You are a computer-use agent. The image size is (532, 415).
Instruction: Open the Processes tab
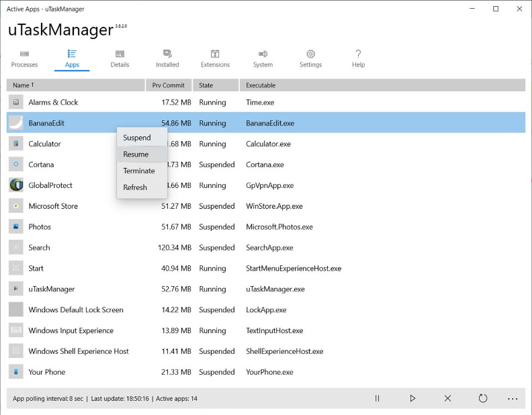[x=24, y=59]
